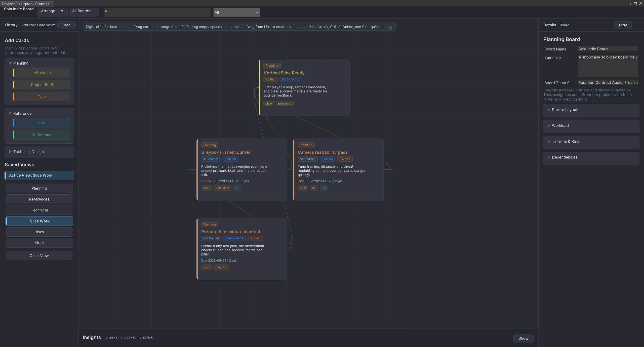Switch to the Technical saved view

[x=39, y=210]
